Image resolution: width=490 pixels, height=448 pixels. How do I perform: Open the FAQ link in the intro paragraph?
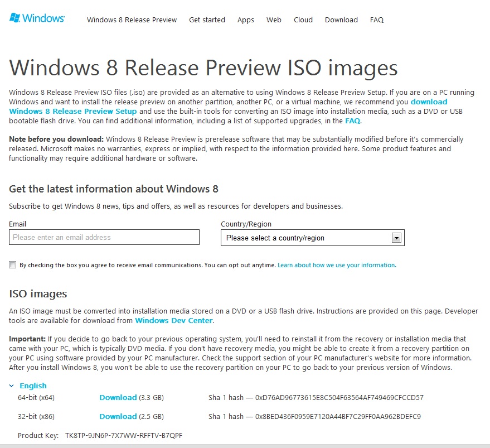pos(352,121)
